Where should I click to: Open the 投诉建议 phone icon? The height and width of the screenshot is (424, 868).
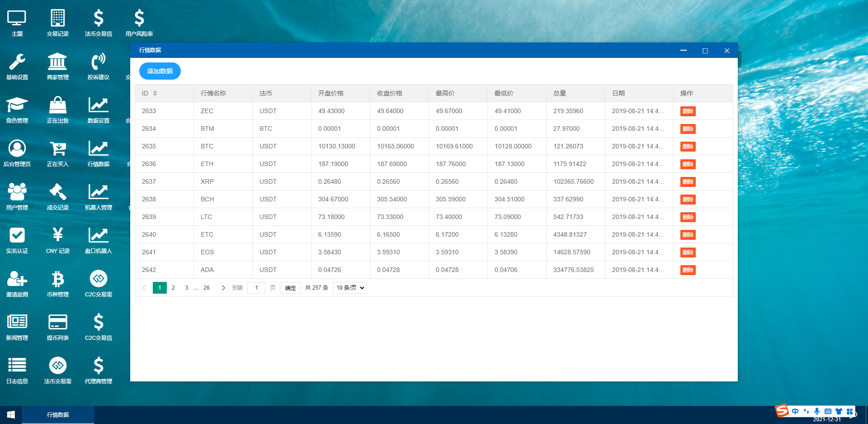pos(98,62)
